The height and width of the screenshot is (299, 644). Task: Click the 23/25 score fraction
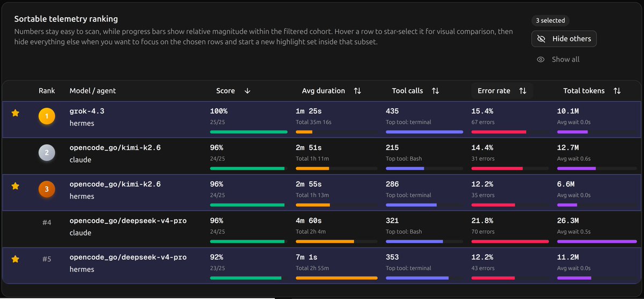click(x=217, y=268)
